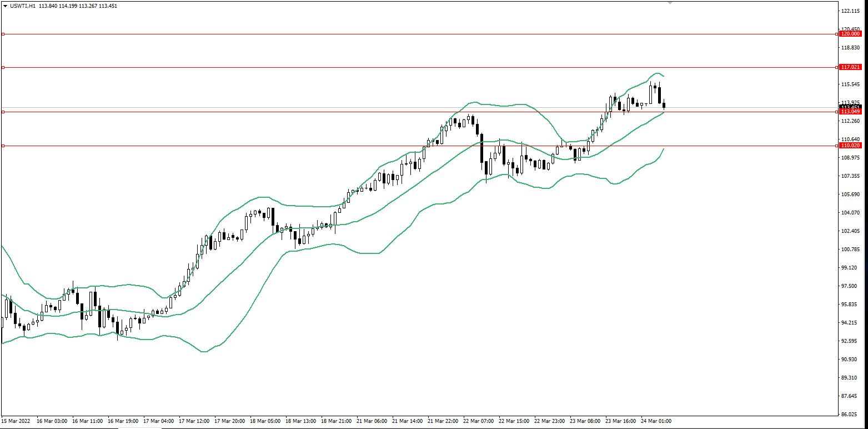The height and width of the screenshot is (429, 868).
Task: Click the 89.310 price scale label
Action: pos(849,378)
